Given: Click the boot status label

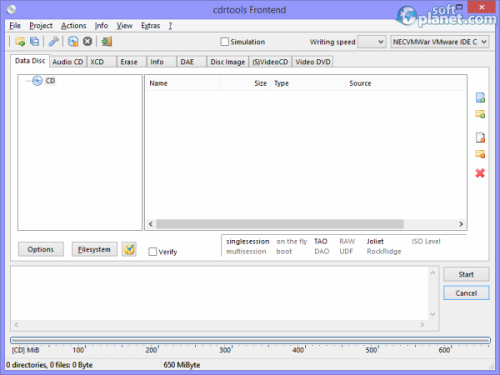Looking at the screenshot, I should [x=284, y=251].
